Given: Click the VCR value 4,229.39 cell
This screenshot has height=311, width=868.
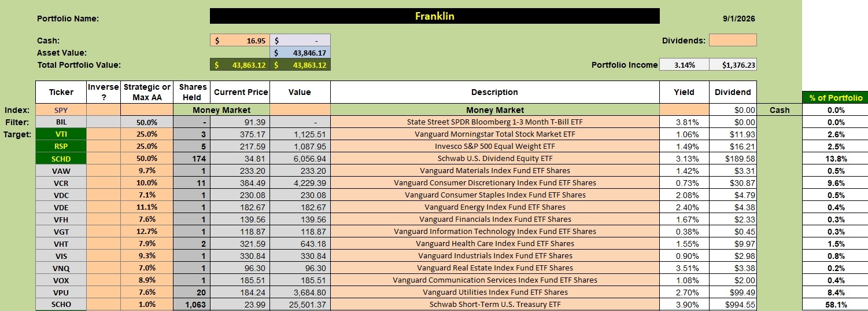Looking at the screenshot, I should [300, 183].
